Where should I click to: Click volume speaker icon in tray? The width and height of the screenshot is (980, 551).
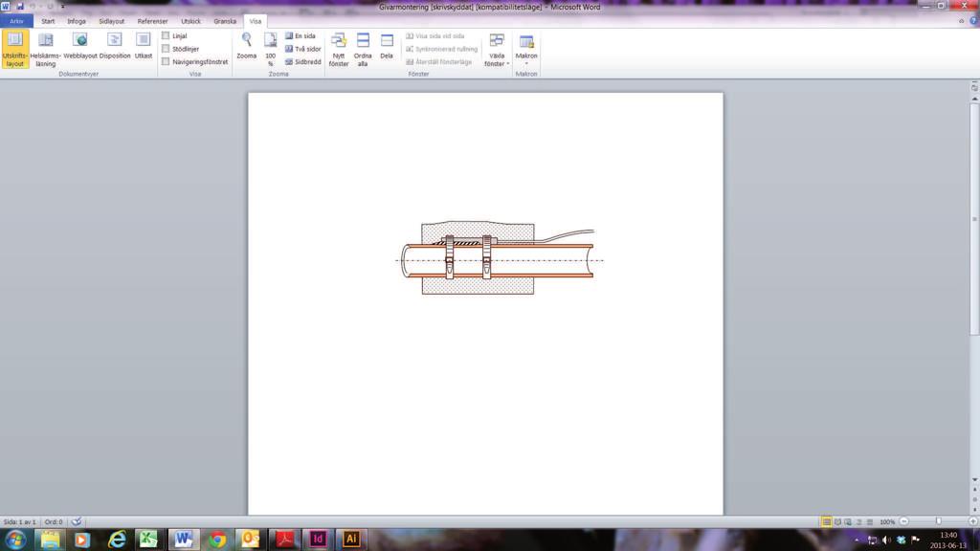coord(886,540)
